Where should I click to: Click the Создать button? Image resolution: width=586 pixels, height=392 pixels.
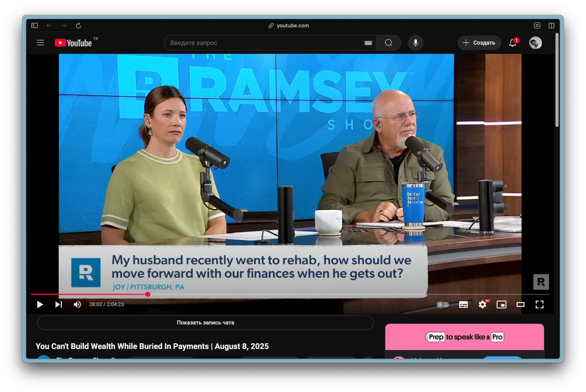coord(479,43)
